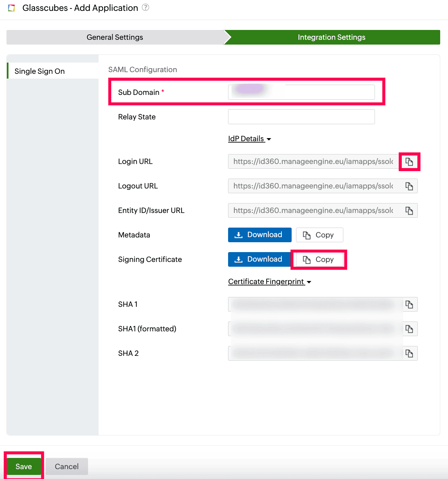Viewport: 448px width, 479px height.
Task: Copy the Entity ID/Issuer URL value
Action: tap(409, 211)
